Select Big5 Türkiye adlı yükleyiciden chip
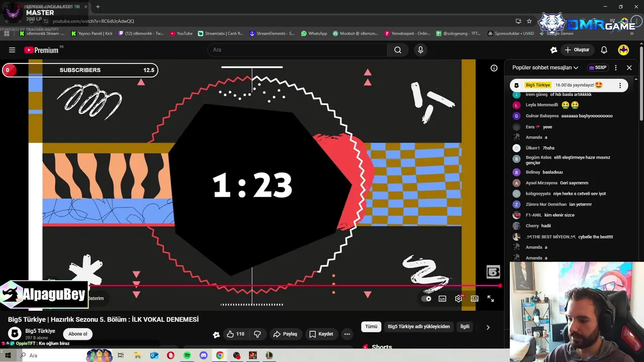This screenshot has width=644, height=362. click(x=419, y=327)
